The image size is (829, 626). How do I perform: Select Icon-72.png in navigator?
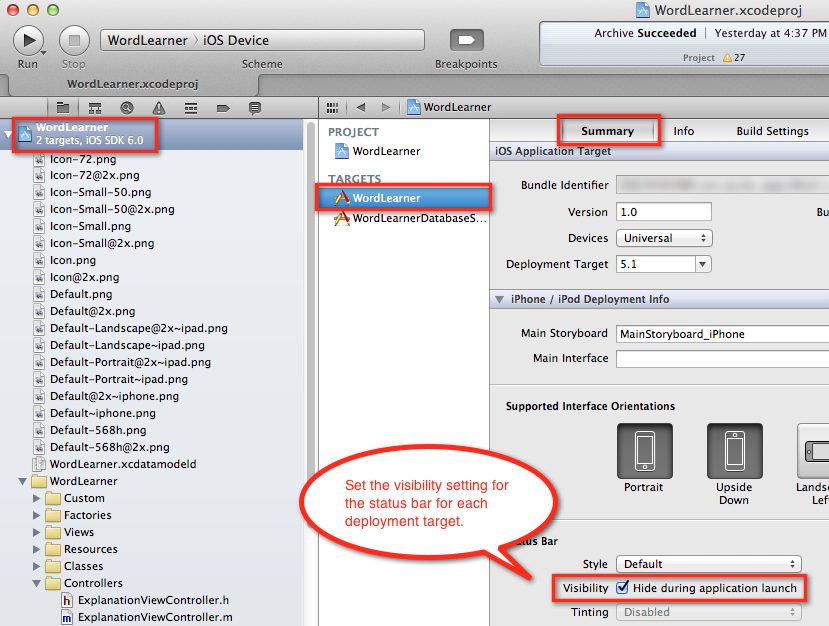click(x=75, y=159)
